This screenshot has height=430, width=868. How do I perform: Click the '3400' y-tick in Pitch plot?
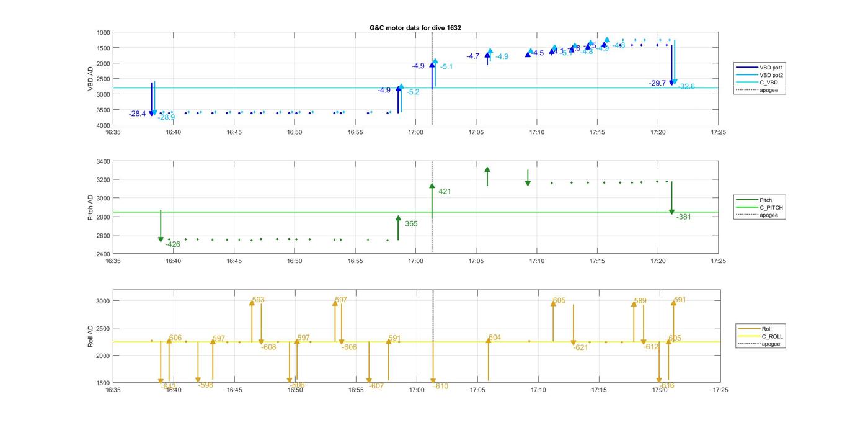tap(103, 162)
